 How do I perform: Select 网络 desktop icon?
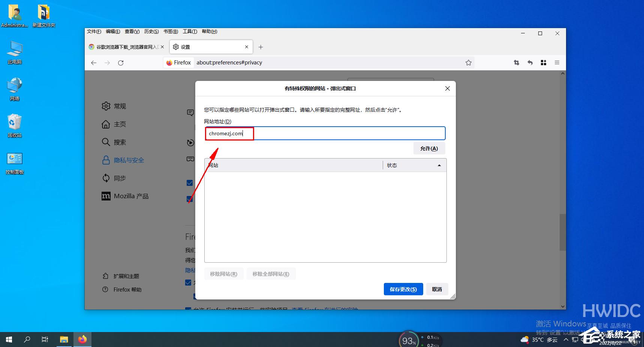pyautogui.click(x=15, y=89)
